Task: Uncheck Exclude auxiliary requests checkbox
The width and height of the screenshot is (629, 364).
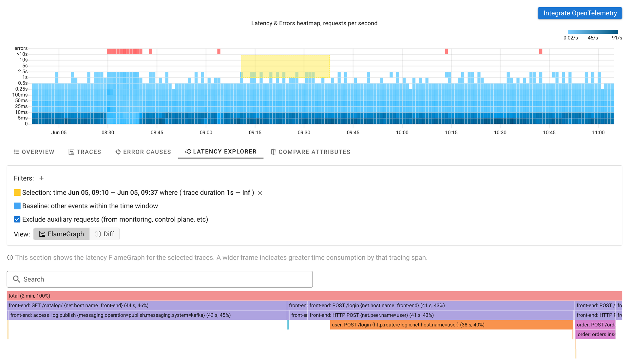Action: 17,219
